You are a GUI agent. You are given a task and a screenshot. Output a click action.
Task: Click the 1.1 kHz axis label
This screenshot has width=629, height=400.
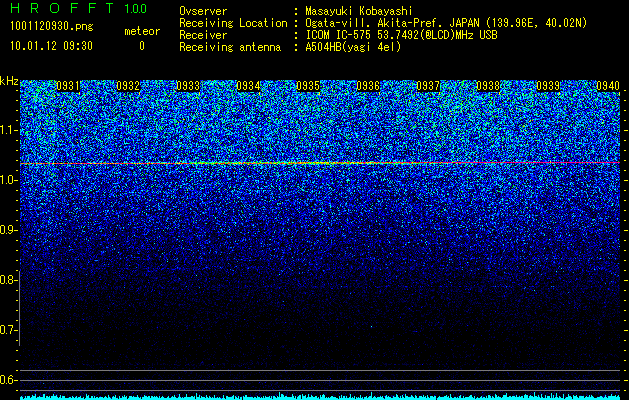pyautogui.click(x=8, y=130)
